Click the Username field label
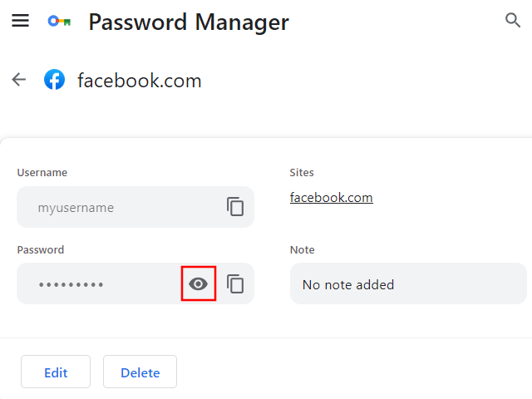Viewport: 532px width, 399px height. (42, 173)
